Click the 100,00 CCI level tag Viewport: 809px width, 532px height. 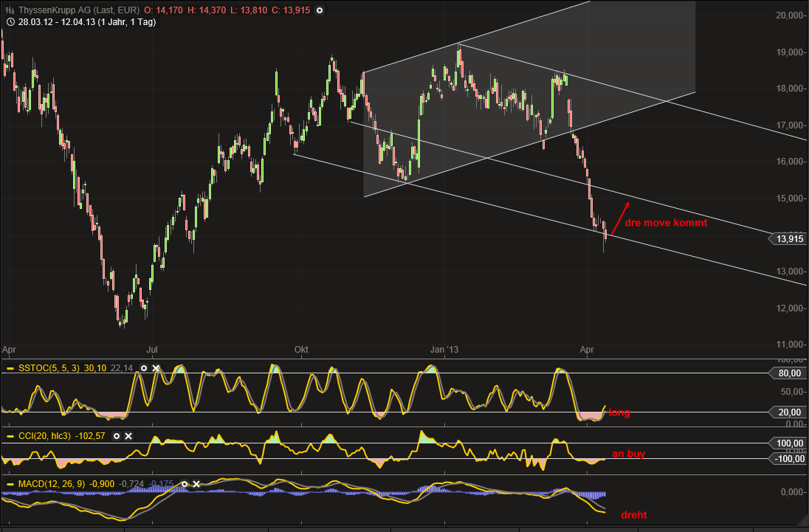point(788,443)
